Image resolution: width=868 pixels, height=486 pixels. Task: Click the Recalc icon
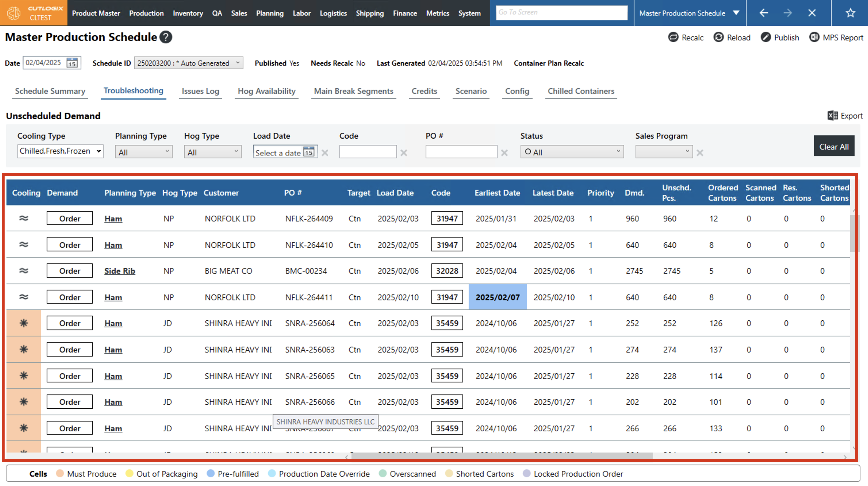[673, 37]
